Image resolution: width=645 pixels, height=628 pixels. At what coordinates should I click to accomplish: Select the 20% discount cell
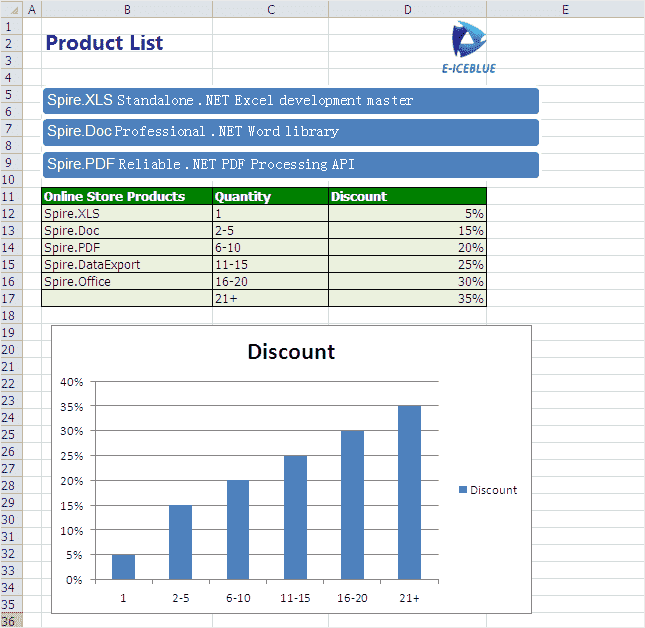click(x=407, y=247)
